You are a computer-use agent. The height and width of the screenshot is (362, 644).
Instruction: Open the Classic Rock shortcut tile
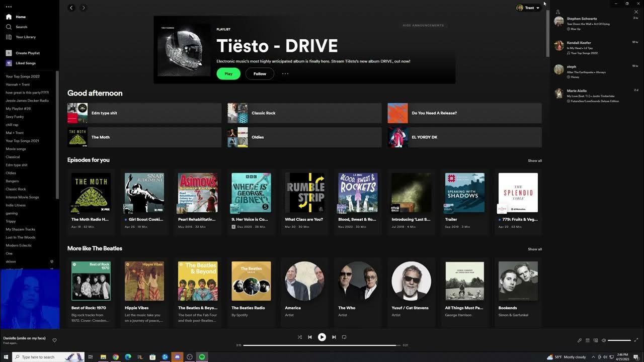point(304,113)
